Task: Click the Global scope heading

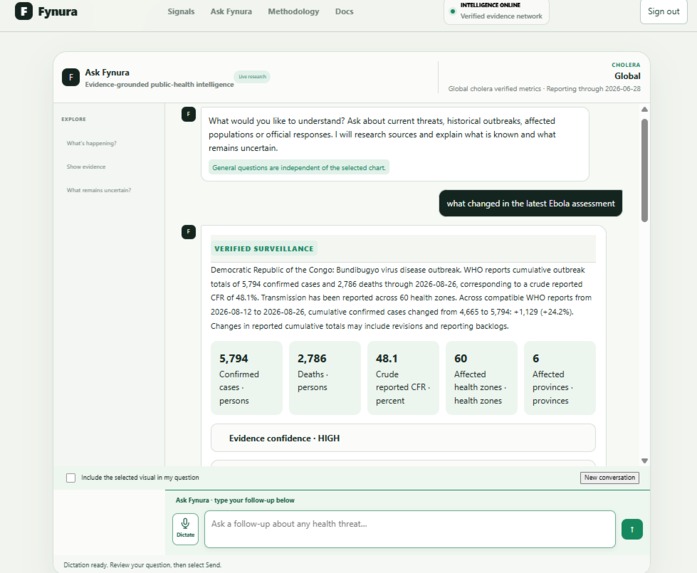Action: [x=627, y=76]
